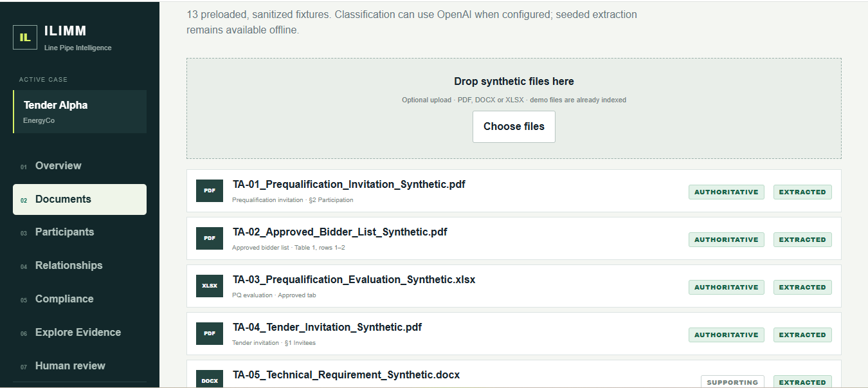Select the Tender Alpha active case card

[x=80, y=111]
